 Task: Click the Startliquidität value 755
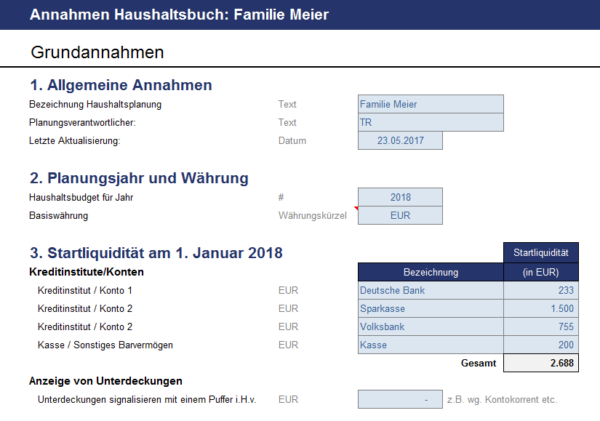(x=541, y=326)
